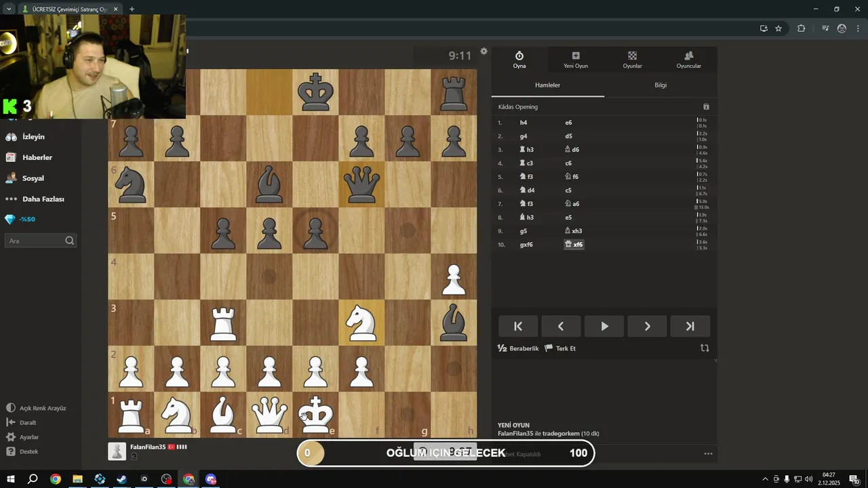Click the black rook on h8
This screenshot has height=488, width=868.
(x=454, y=92)
